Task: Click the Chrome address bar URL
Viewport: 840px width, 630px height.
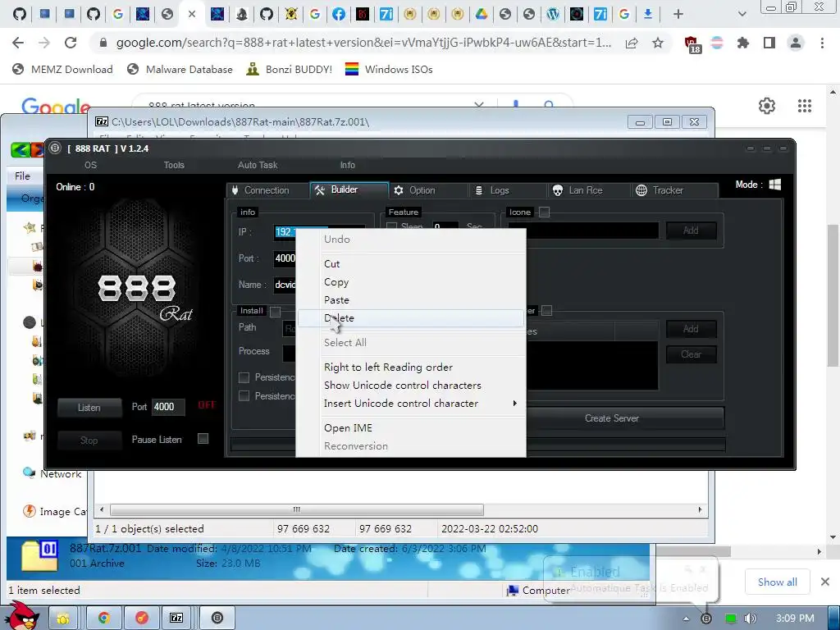Action: point(363,43)
